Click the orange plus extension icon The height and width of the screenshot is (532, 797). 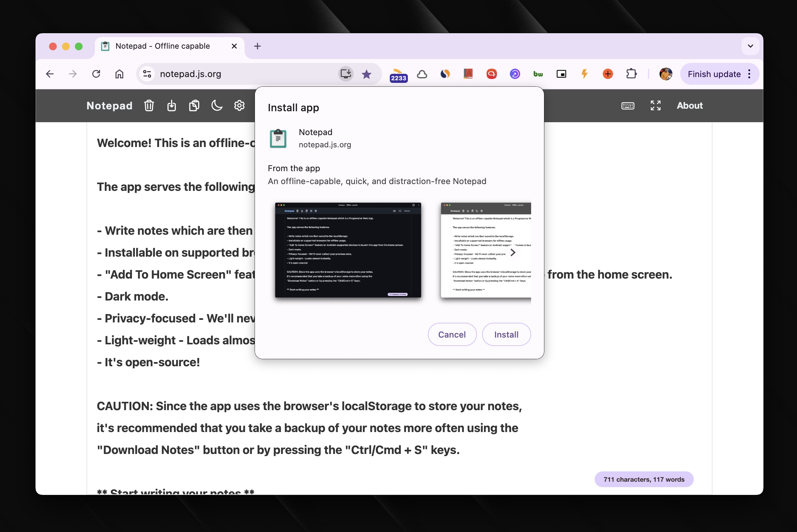tap(608, 74)
